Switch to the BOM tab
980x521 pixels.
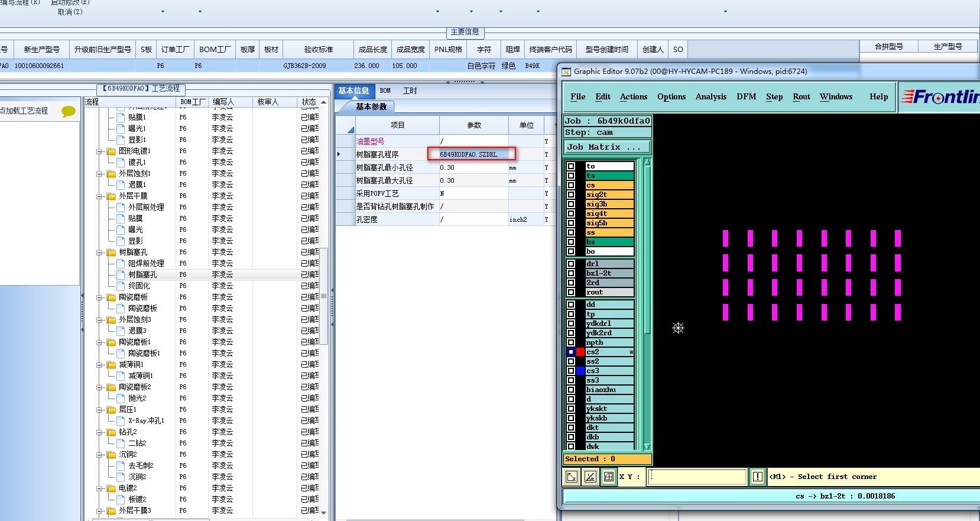click(385, 90)
